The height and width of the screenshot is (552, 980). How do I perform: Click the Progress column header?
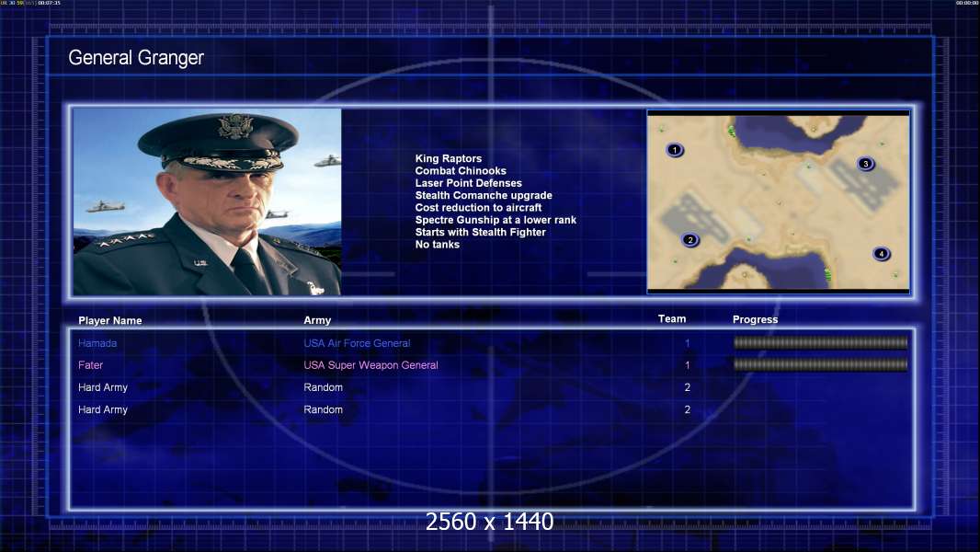tap(755, 319)
